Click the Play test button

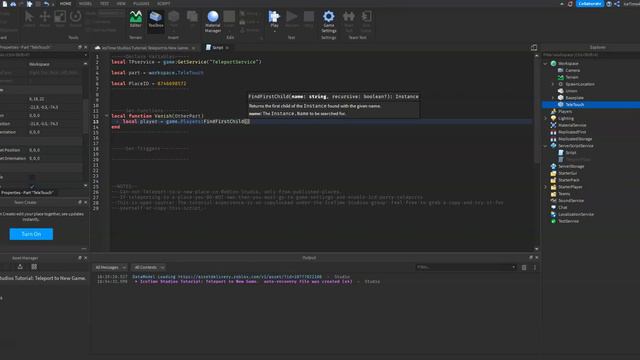click(x=274, y=19)
